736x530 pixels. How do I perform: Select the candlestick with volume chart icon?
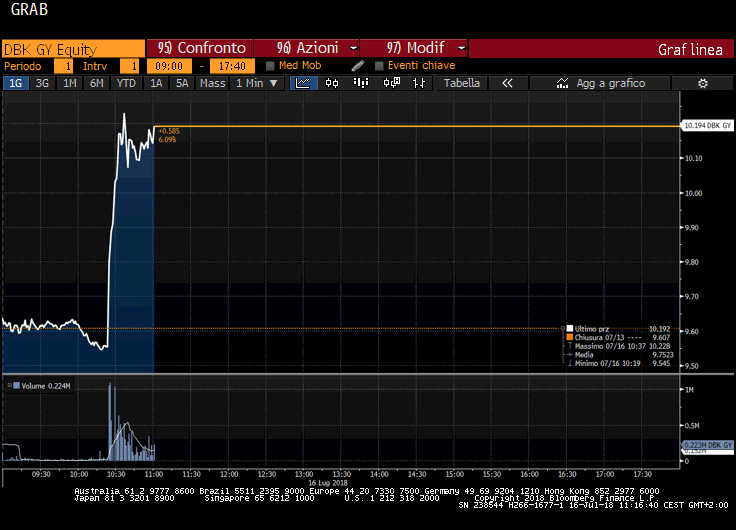click(x=391, y=83)
